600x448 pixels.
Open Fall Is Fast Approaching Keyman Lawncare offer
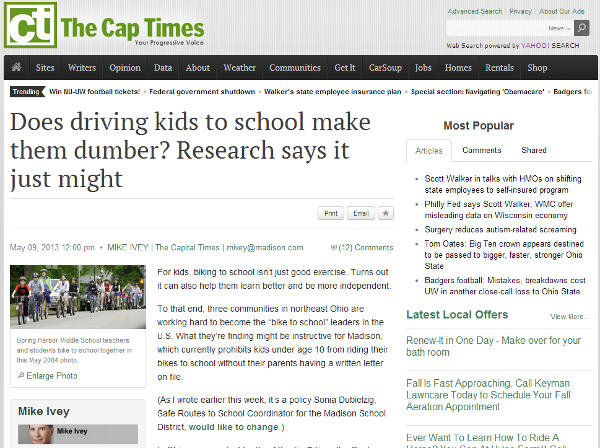(x=488, y=395)
